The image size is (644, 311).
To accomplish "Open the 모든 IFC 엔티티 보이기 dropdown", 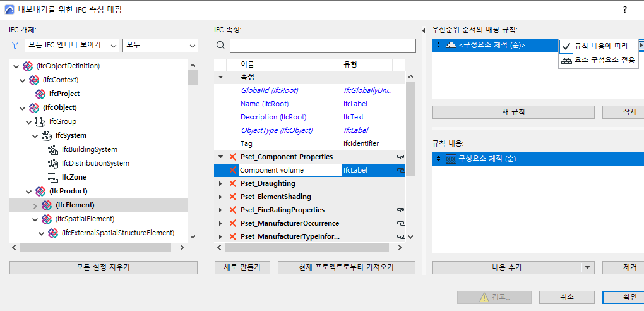I will coord(72,46).
